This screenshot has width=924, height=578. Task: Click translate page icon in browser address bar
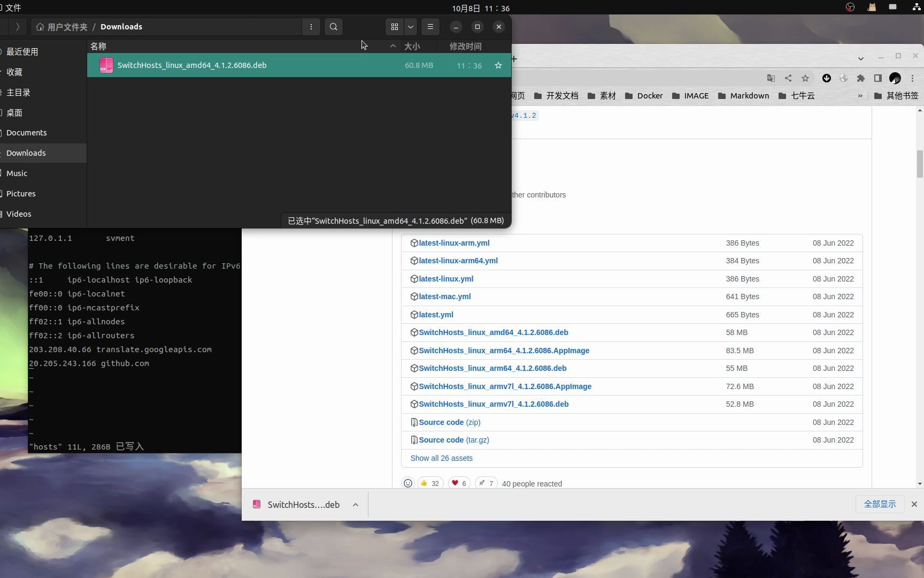[771, 78]
